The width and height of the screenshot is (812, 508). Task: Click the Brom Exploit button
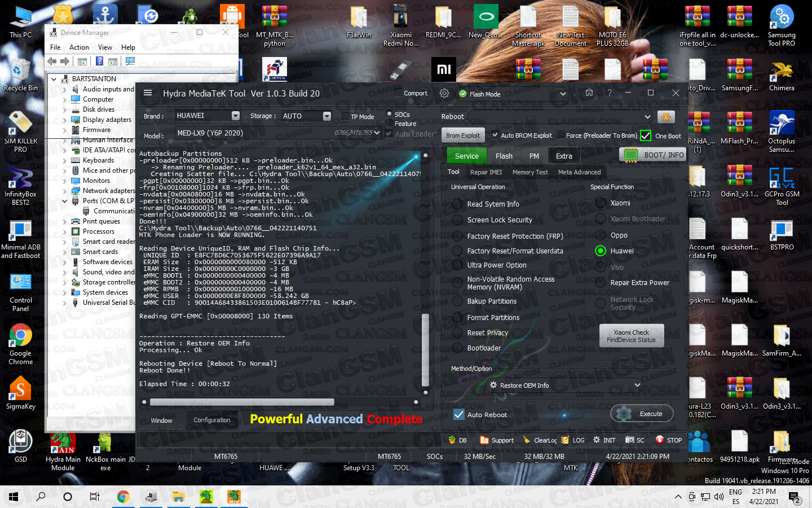pos(462,135)
